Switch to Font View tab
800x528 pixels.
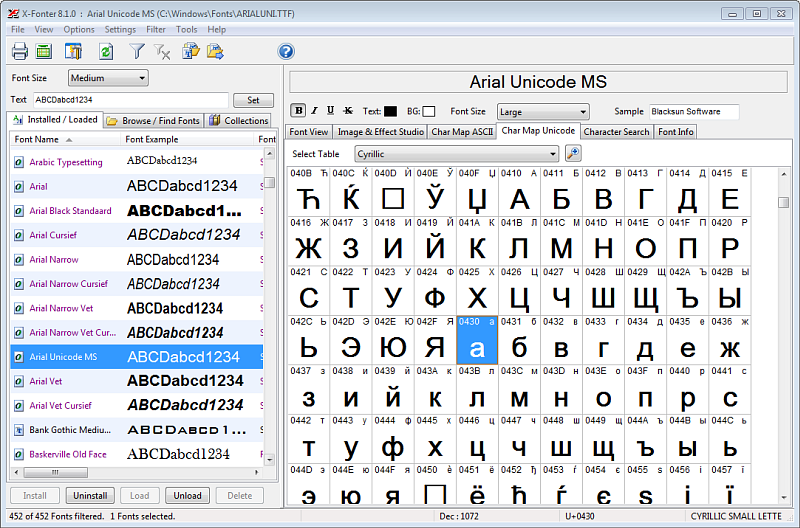click(309, 132)
